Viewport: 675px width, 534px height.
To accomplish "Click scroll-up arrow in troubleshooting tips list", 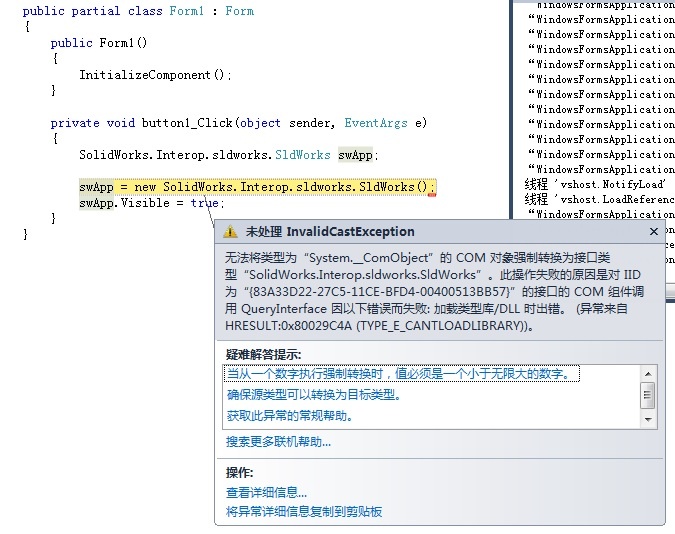I will click(x=648, y=374).
